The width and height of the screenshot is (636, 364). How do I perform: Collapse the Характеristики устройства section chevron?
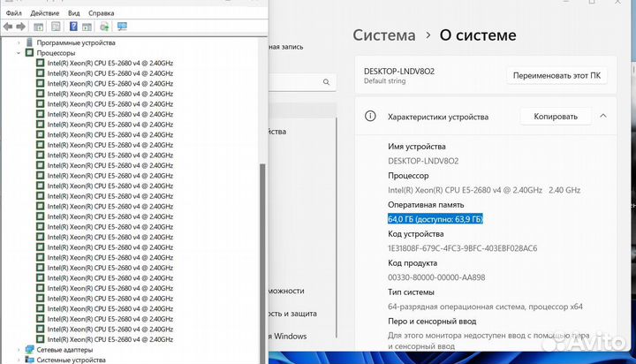click(x=603, y=116)
